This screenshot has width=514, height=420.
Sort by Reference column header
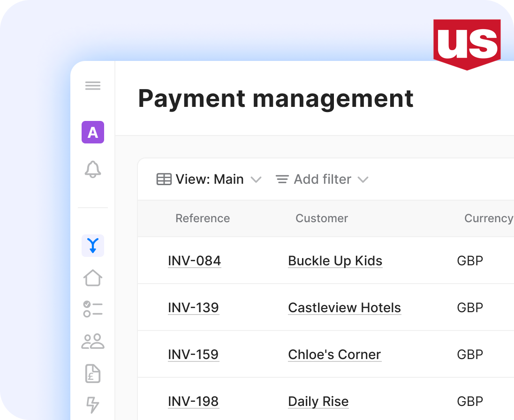(203, 218)
